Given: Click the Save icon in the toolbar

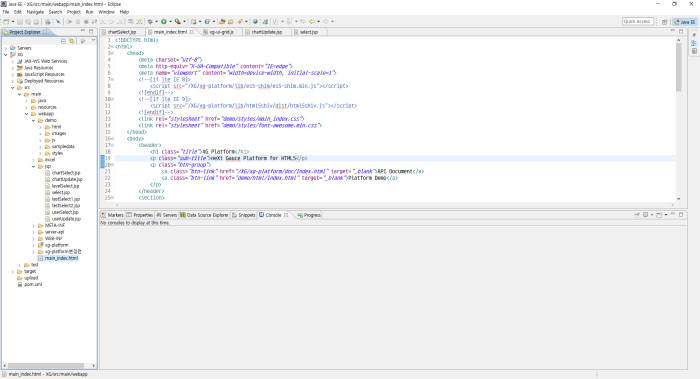Looking at the screenshot, I should (20, 21).
